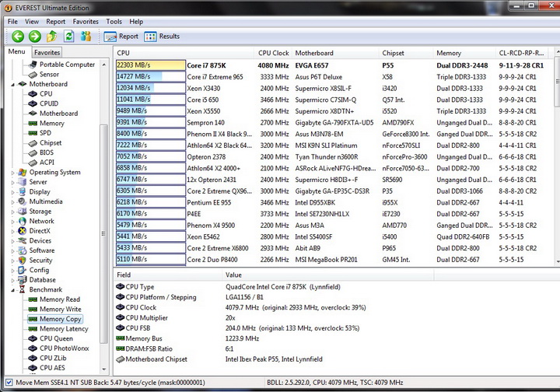The image size is (560, 392).
Task: Select Memory Write in the Benchmark tree
Action: (61, 310)
